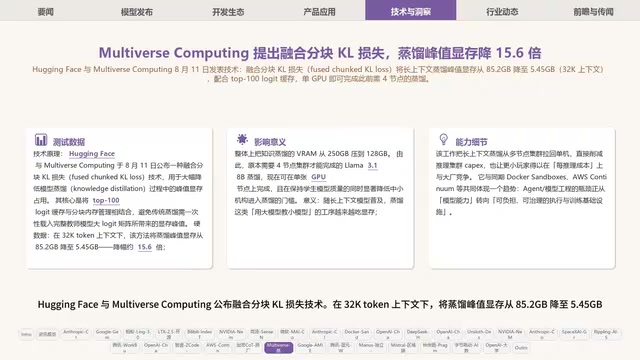This screenshot has height=360, width=640.
Task: Select the Bilibili-Index slide chip
Action: click(200, 334)
